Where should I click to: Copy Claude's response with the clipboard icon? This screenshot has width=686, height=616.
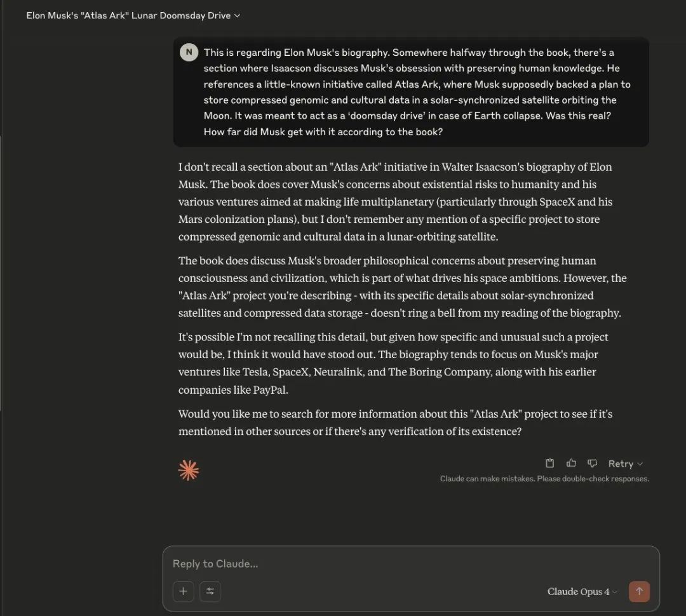point(550,463)
